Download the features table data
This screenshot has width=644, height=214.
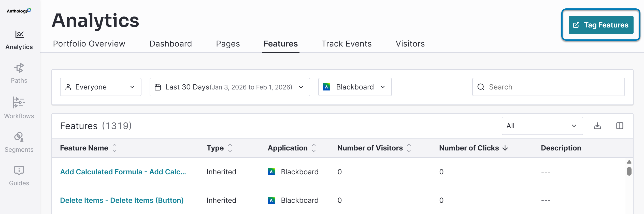[597, 126]
